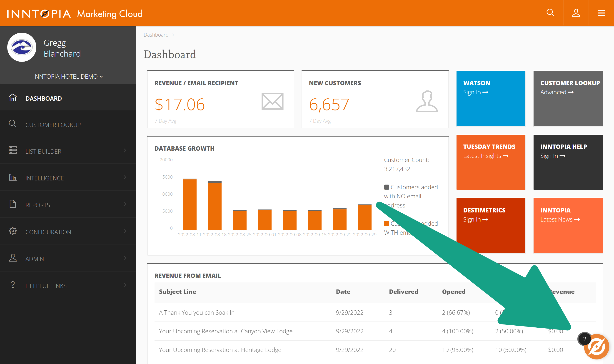The image size is (614, 364).
Task: Click the Dashboard breadcrumb link
Action: 156,35
